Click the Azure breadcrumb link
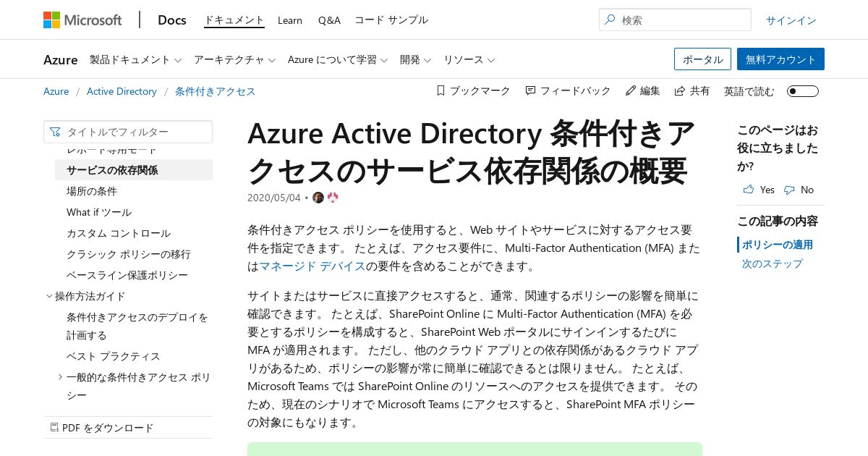This screenshot has width=868, height=456. 56,91
